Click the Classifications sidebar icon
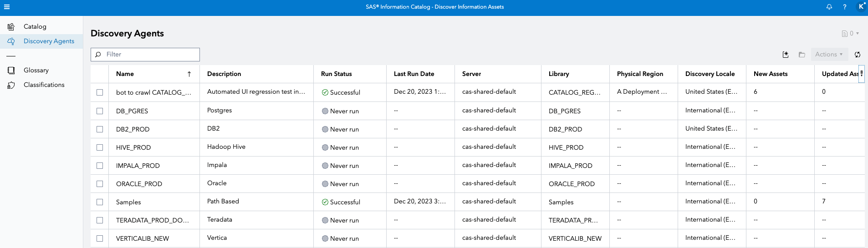 coord(11,85)
